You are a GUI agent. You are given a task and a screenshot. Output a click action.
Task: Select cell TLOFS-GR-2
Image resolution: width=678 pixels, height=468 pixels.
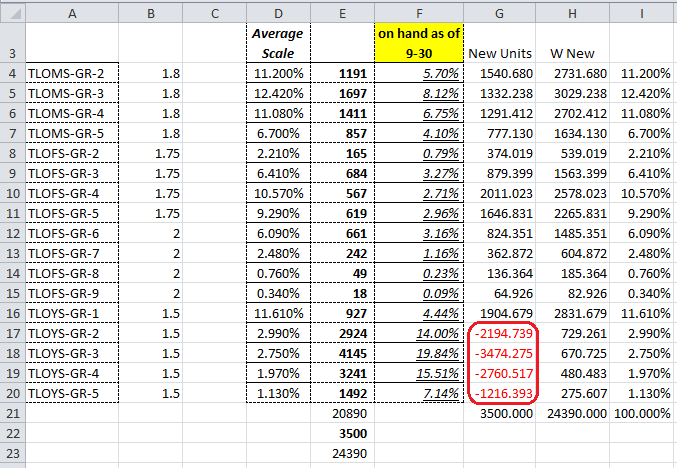(72, 154)
